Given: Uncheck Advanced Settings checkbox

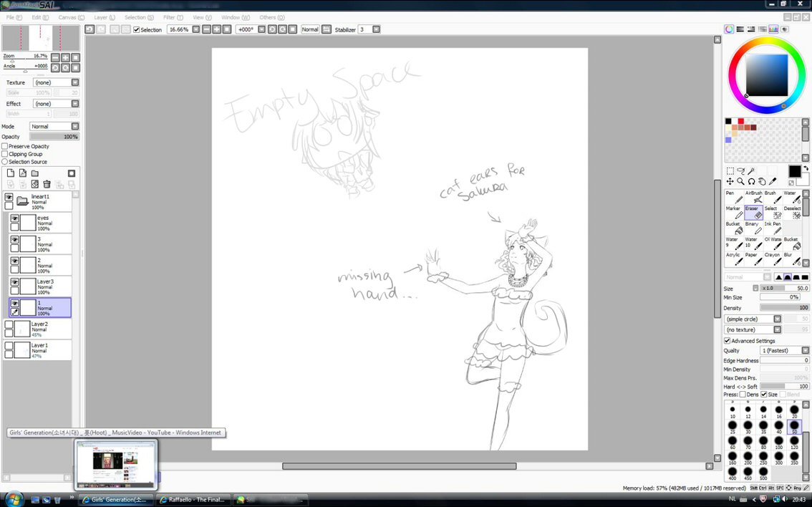Looking at the screenshot, I should (x=727, y=341).
